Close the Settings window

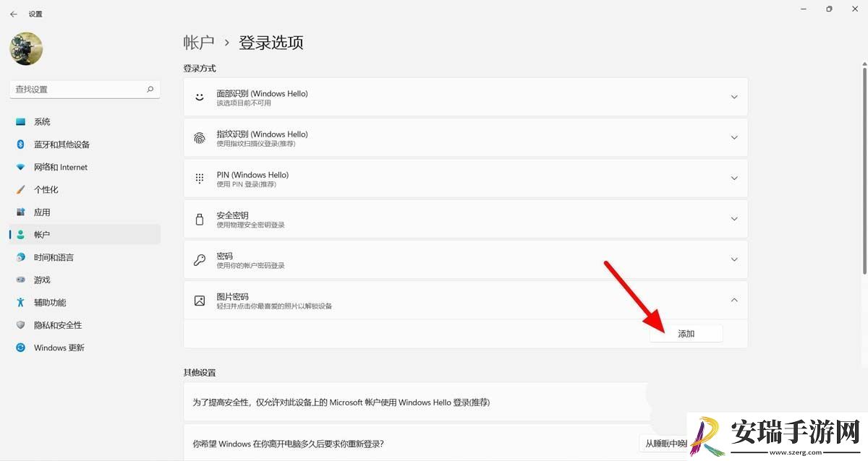click(x=854, y=9)
